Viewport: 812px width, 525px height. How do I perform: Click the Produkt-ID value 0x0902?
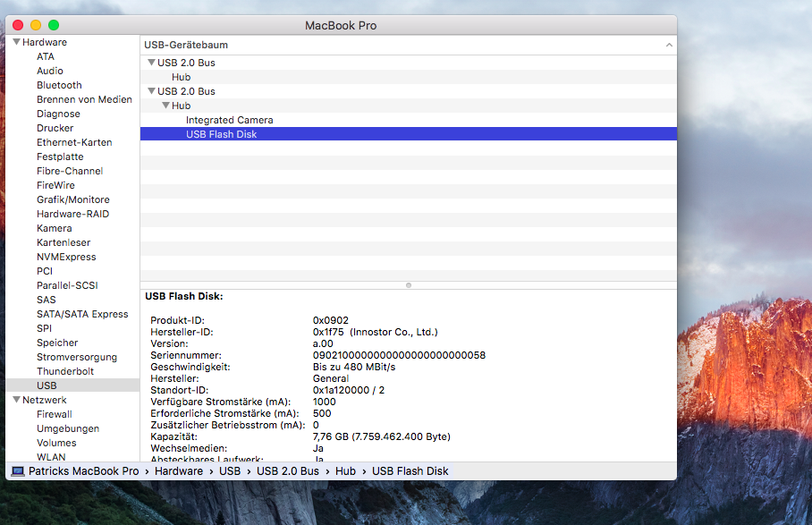click(331, 320)
